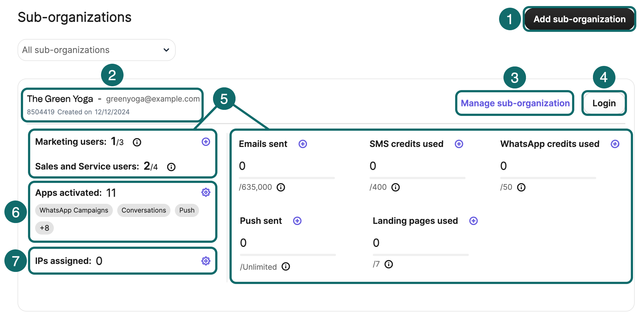The image size is (644, 323).
Task: Click the Add sub-organization button
Action: tap(579, 19)
